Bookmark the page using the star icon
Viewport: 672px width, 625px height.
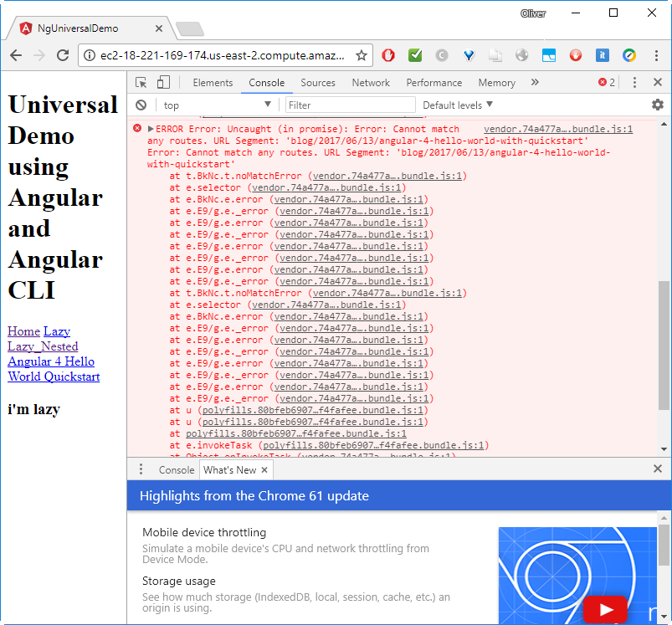click(x=360, y=54)
